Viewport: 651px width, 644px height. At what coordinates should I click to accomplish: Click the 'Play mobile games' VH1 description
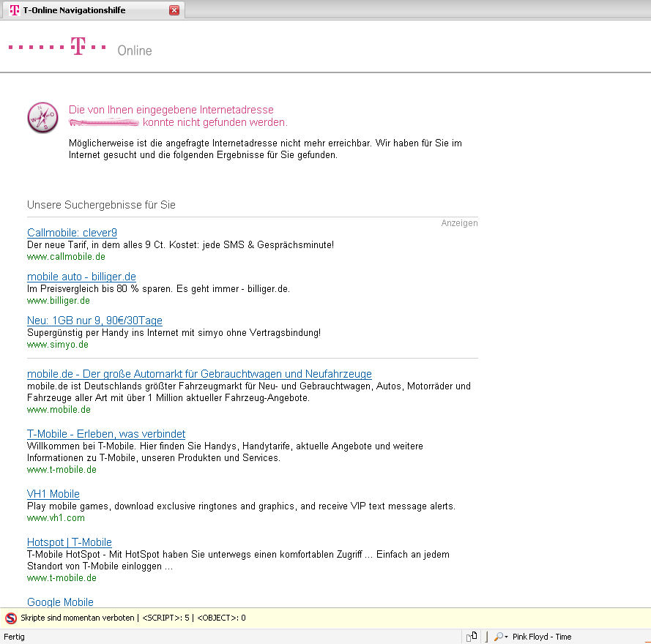(x=241, y=506)
